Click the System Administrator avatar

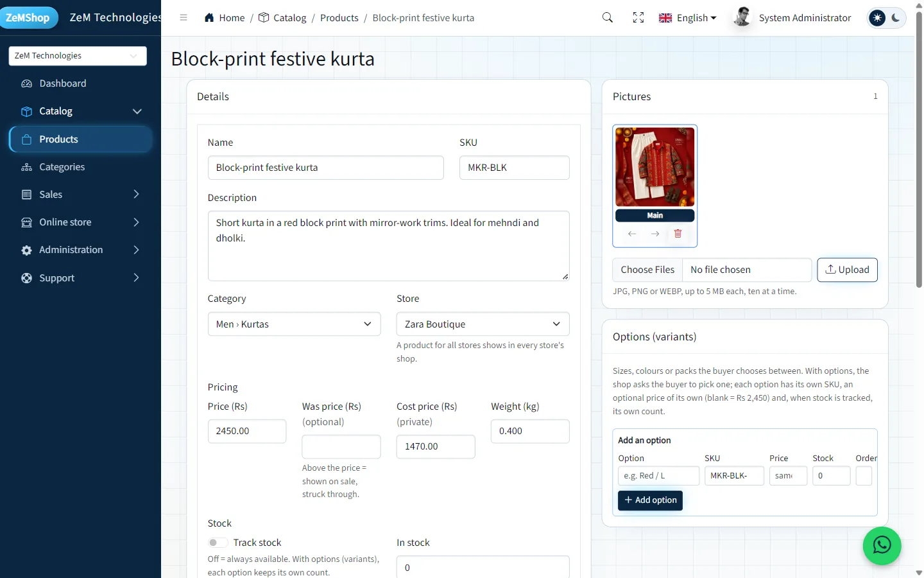[742, 17]
